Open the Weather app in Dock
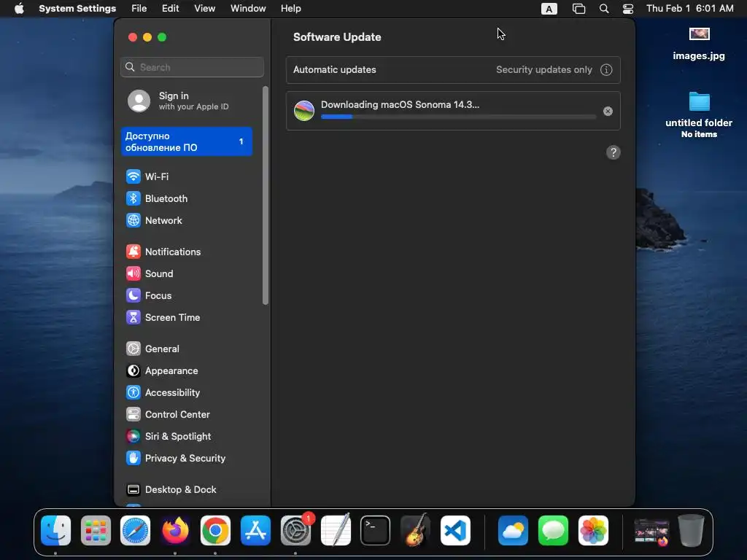 coord(513,531)
